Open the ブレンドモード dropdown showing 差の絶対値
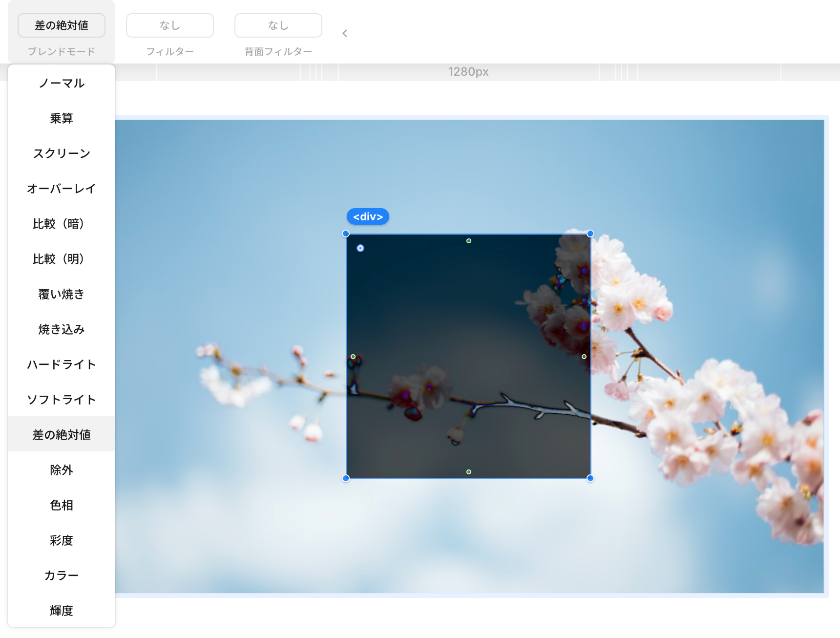Screen dimensions: 840x638 click(62, 25)
